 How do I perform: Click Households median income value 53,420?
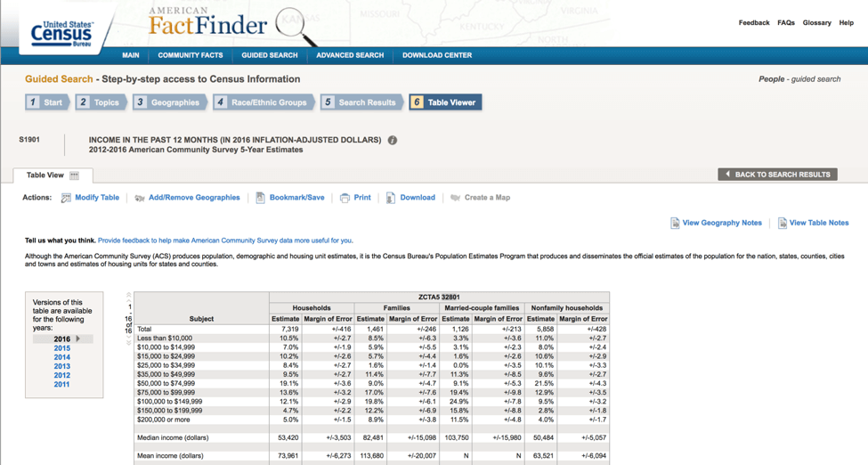[288, 438]
